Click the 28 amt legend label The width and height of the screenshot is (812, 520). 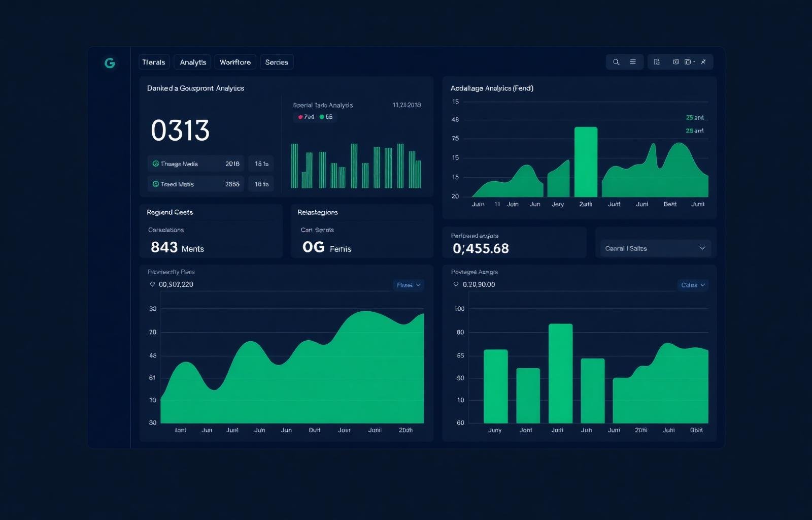tap(695, 131)
